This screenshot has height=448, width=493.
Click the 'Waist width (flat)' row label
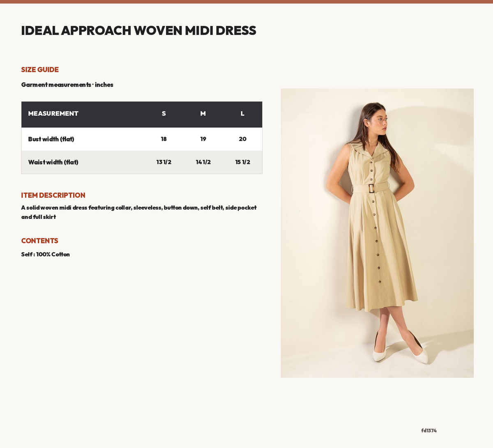click(53, 162)
